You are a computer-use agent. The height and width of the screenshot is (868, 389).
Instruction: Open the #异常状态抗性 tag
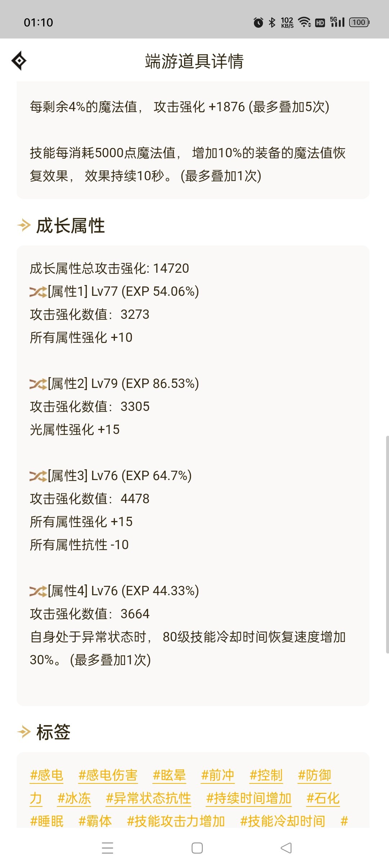[148, 798]
